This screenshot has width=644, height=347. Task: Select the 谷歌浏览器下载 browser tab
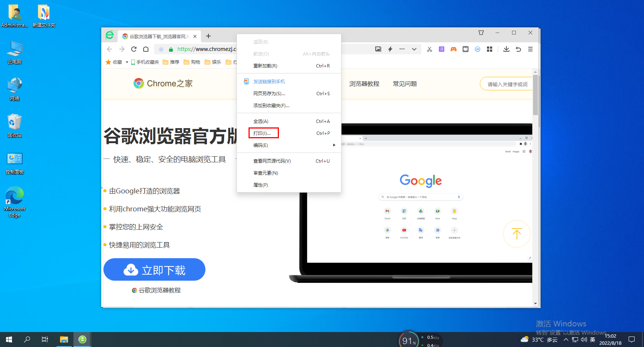(159, 36)
